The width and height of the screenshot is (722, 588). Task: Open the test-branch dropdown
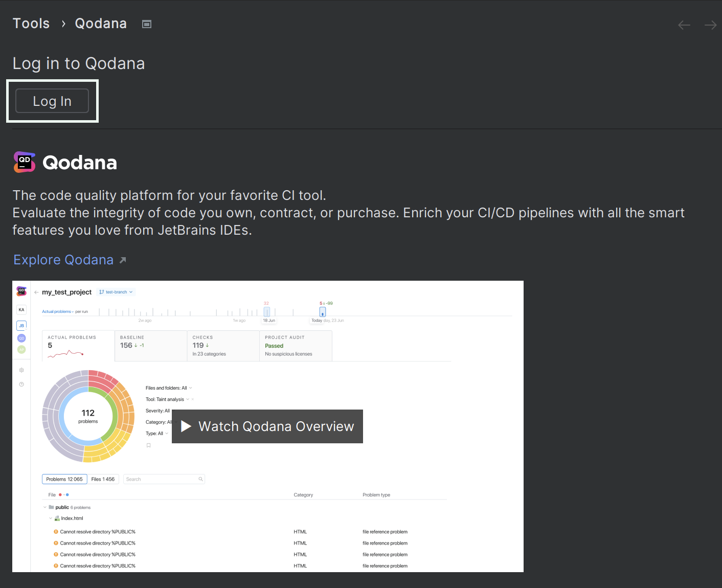coord(116,291)
